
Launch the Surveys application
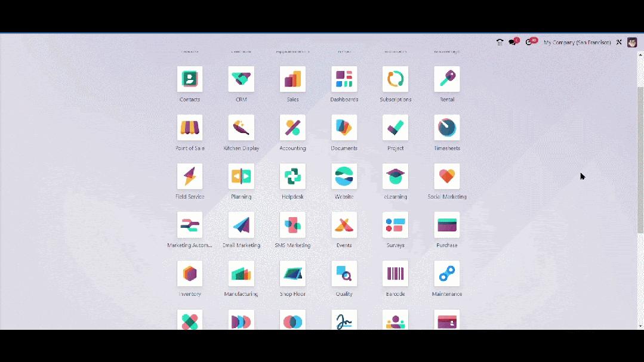(x=395, y=225)
